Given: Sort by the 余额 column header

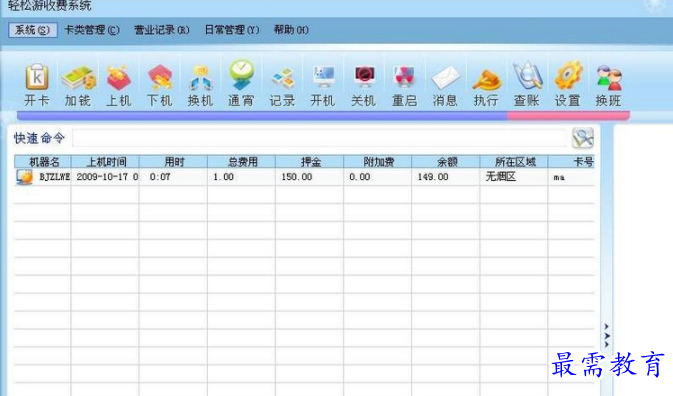Looking at the screenshot, I should pyautogui.click(x=446, y=162).
